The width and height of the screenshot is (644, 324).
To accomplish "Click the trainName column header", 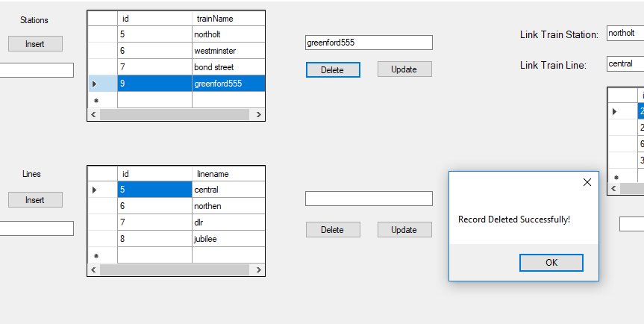I will (228, 18).
